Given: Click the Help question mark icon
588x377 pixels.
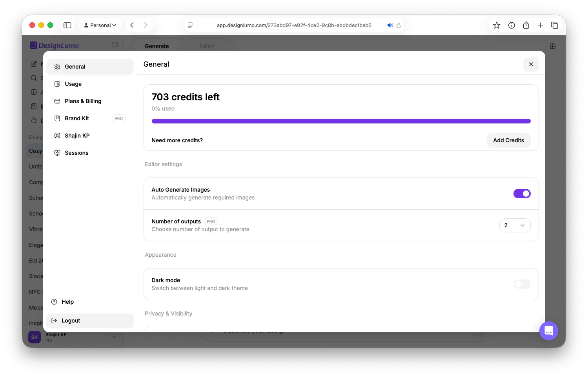Looking at the screenshot, I should click(54, 302).
